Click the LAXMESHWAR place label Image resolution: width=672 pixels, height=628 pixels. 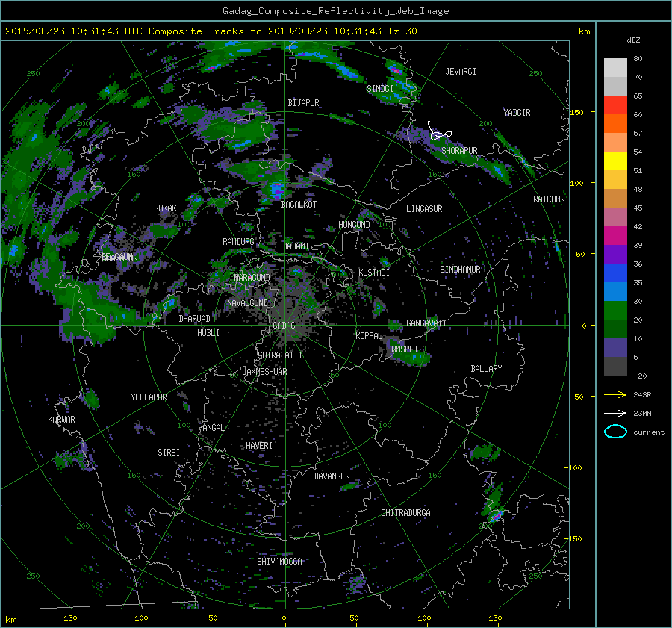pyautogui.click(x=264, y=372)
